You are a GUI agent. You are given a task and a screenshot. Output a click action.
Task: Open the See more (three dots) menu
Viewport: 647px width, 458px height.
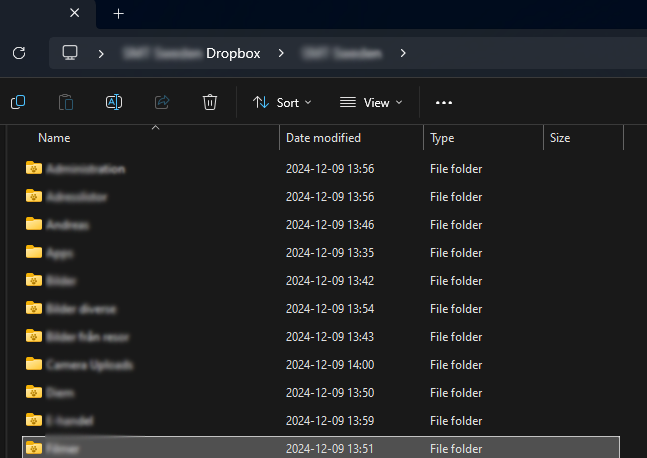[x=444, y=102]
